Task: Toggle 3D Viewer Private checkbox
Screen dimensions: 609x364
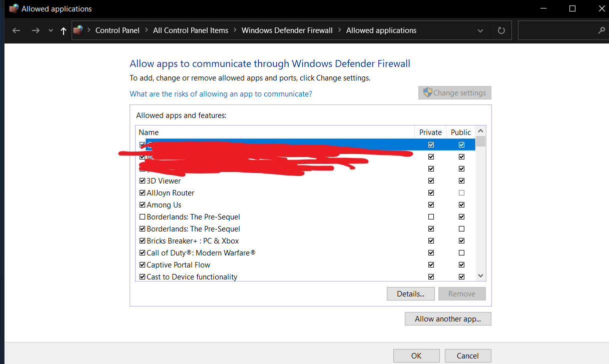Action: pos(431,181)
